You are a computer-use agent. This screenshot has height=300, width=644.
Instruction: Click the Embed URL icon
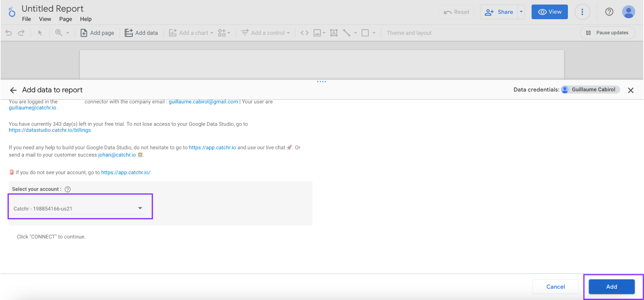(x=304, y=33)
